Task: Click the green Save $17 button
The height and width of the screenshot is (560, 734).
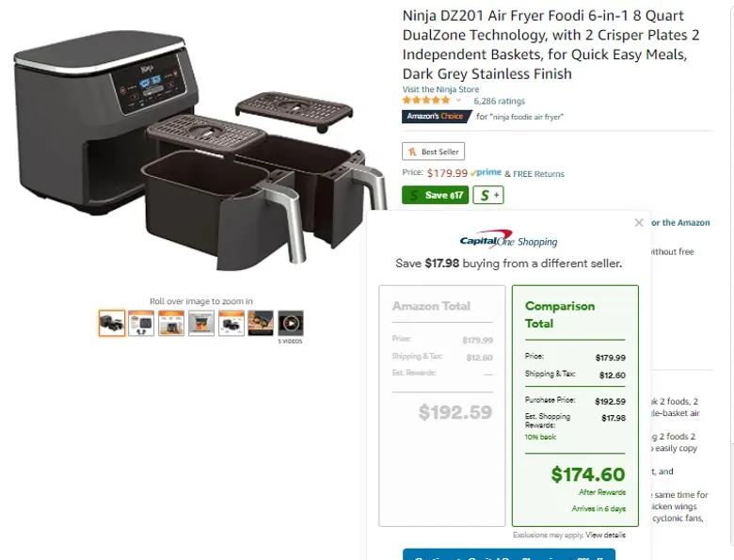Action: (x=435, y=195)
